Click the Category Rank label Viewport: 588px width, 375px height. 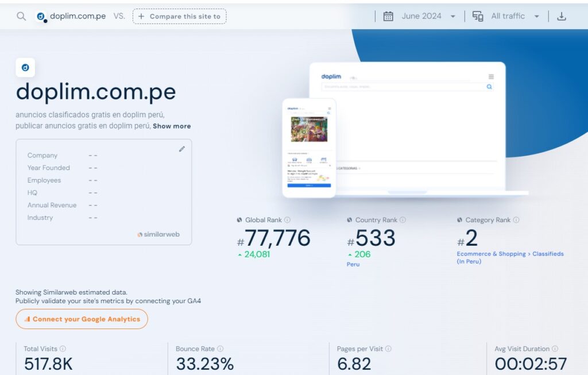tap(488, 220)
